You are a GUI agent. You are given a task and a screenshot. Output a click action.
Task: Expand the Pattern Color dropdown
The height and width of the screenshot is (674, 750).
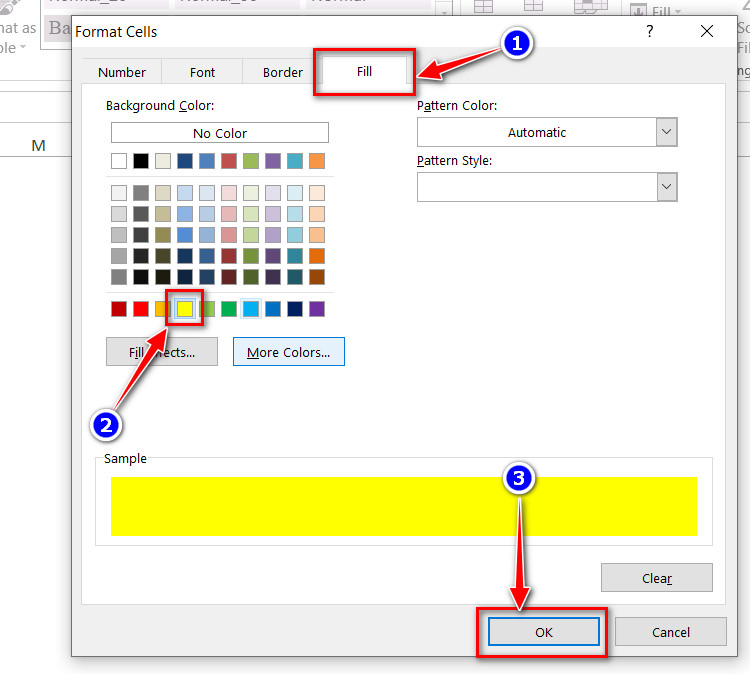(x=666, y=132)
